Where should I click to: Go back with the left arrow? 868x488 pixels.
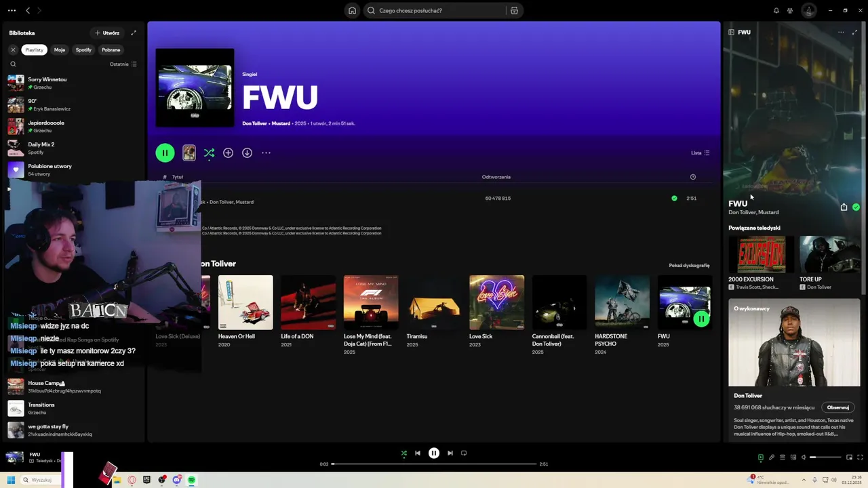coord(28,10)
